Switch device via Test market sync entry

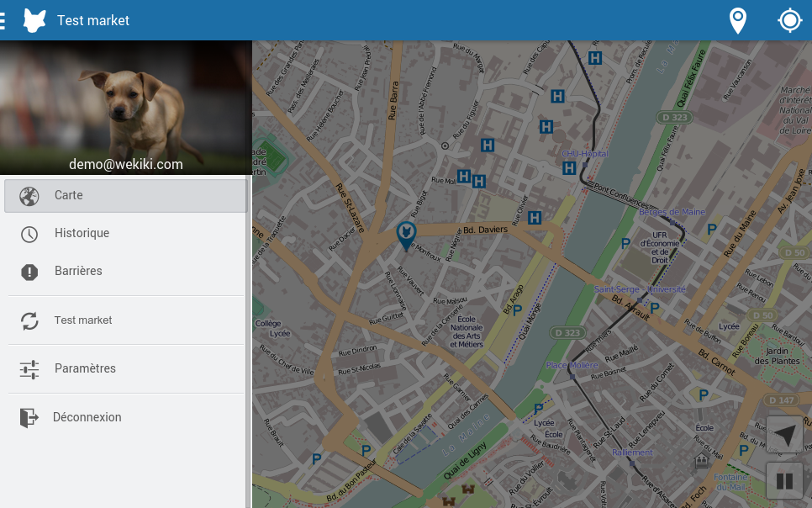[126, 320]
